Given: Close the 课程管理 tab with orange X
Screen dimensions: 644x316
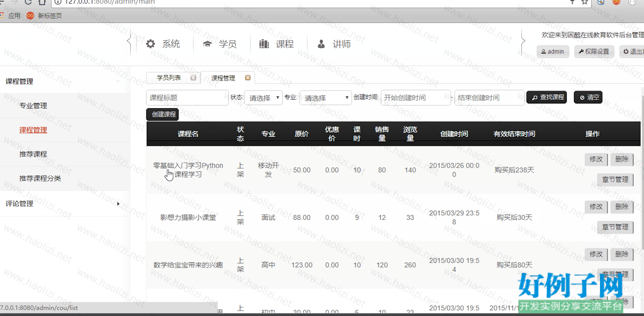Looking at the screenshot, I should 248,78.
